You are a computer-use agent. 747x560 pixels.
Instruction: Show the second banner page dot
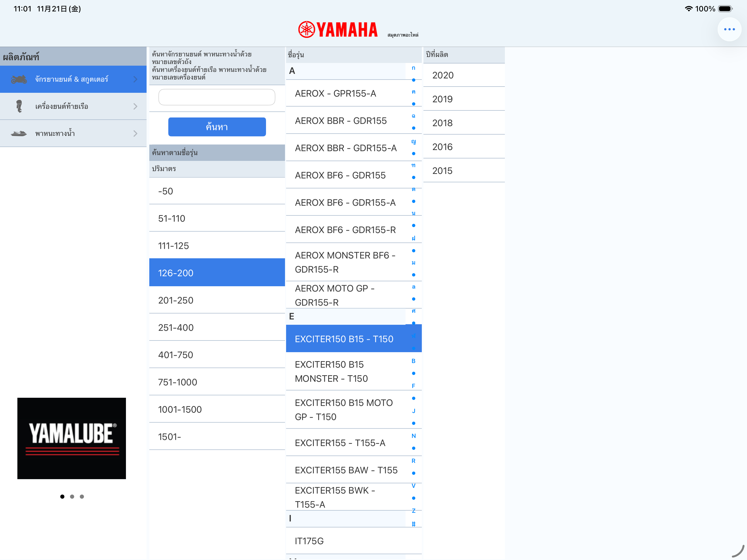coord(72,497)
